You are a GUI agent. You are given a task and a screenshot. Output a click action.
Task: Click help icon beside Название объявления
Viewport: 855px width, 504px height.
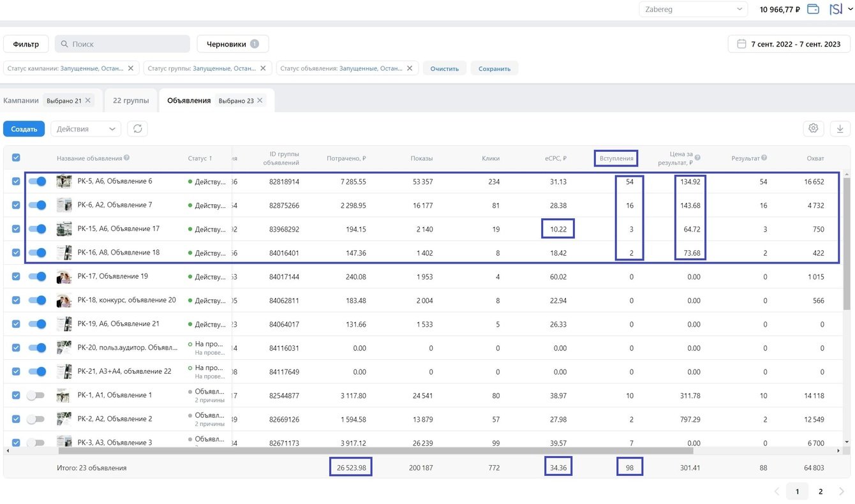click(127, 158)
